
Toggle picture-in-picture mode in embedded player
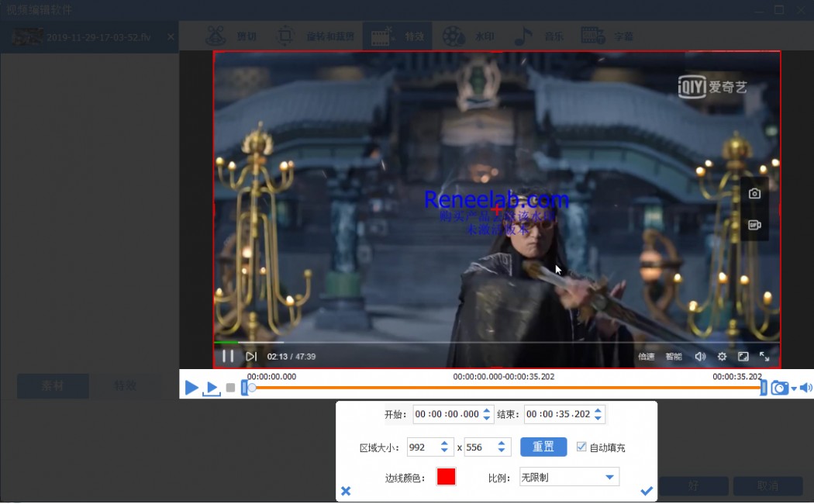tap(743, 357)
